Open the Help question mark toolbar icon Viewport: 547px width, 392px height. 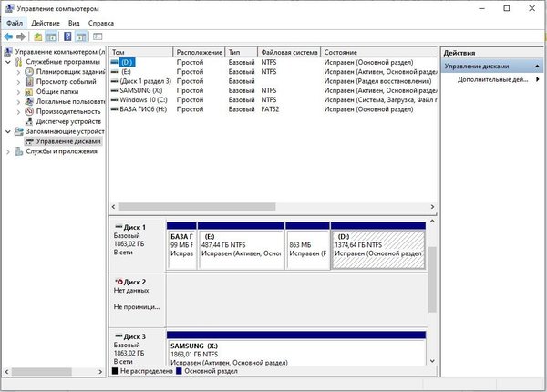point(67,36)
